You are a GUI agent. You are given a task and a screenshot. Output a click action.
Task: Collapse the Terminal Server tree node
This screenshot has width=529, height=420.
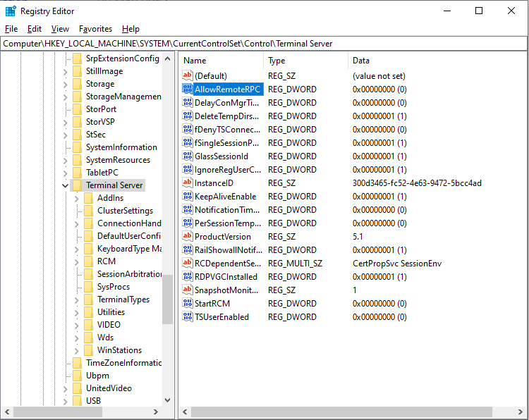pyautogui.click(x=66, y=185)
